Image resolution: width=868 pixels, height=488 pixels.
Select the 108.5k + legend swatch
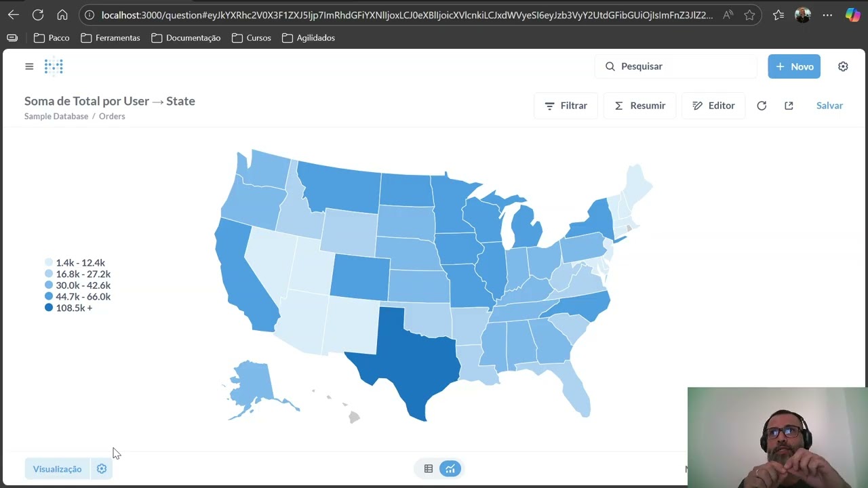tap(49, 308)
